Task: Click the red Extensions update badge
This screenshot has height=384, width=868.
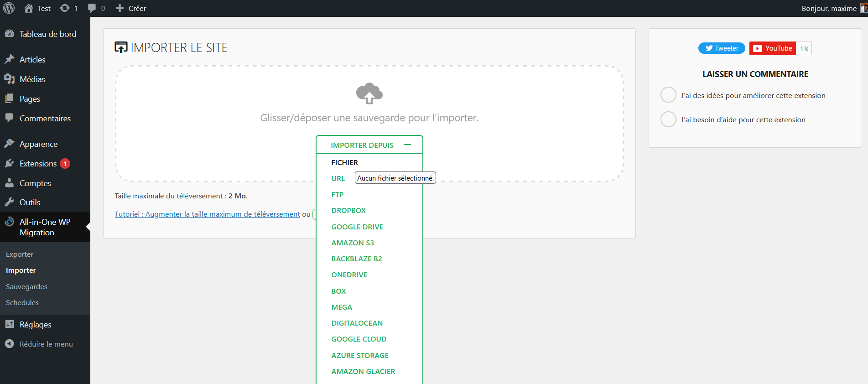Action: pos(65,163)
